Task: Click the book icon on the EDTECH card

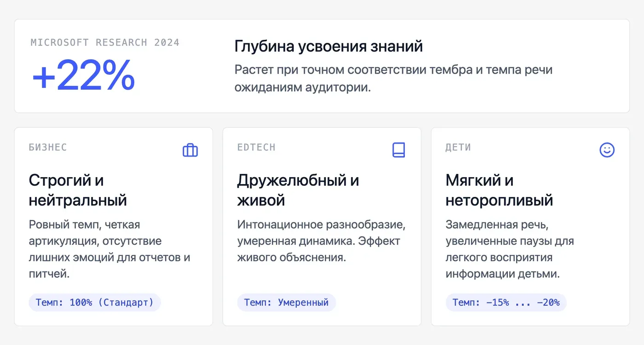Action: (x=398, y=150)
